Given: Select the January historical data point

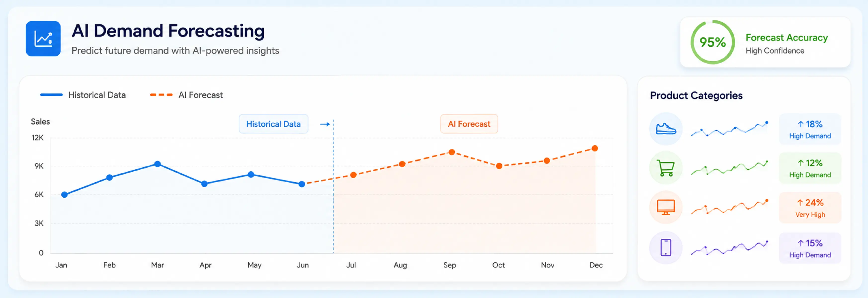Looking at the screenshot, I should tap(65, 195).
